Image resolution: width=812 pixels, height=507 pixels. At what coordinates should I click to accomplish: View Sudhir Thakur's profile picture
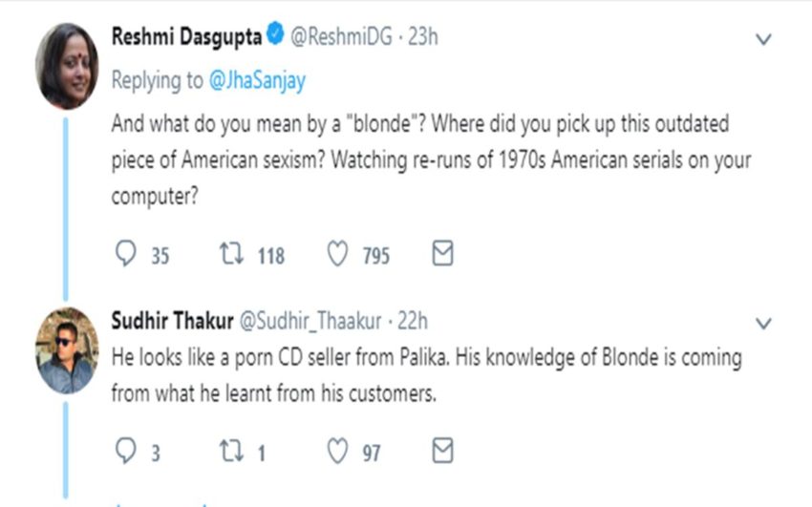(x=67, y=349)
